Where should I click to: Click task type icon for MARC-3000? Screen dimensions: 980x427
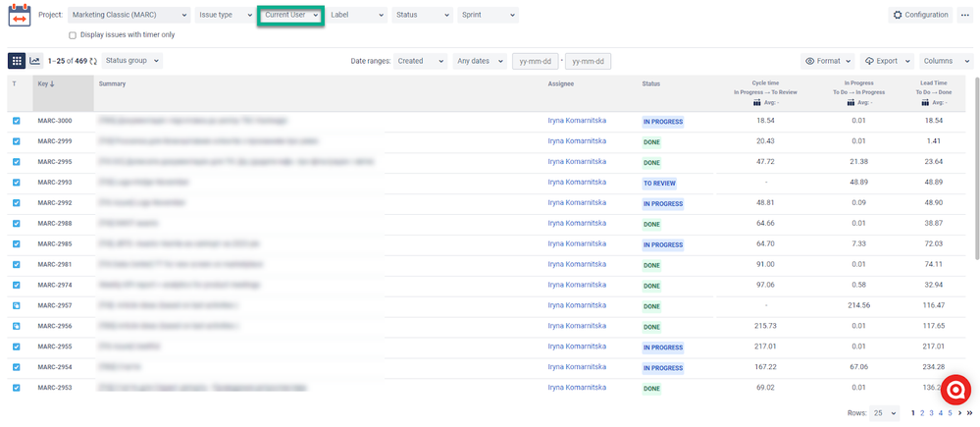click(x=17, y=121)
